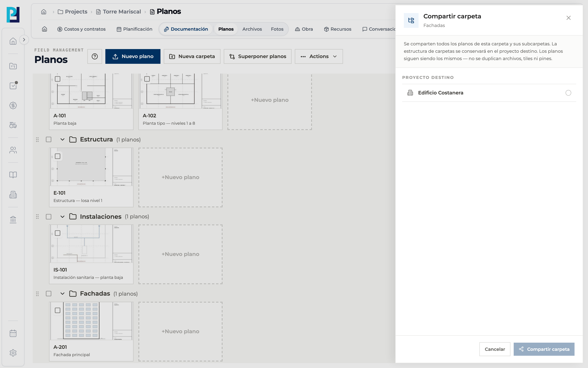Click +Nuevo plano placeholder in Estructura
588x368 pixels.
tap(180, 177)
